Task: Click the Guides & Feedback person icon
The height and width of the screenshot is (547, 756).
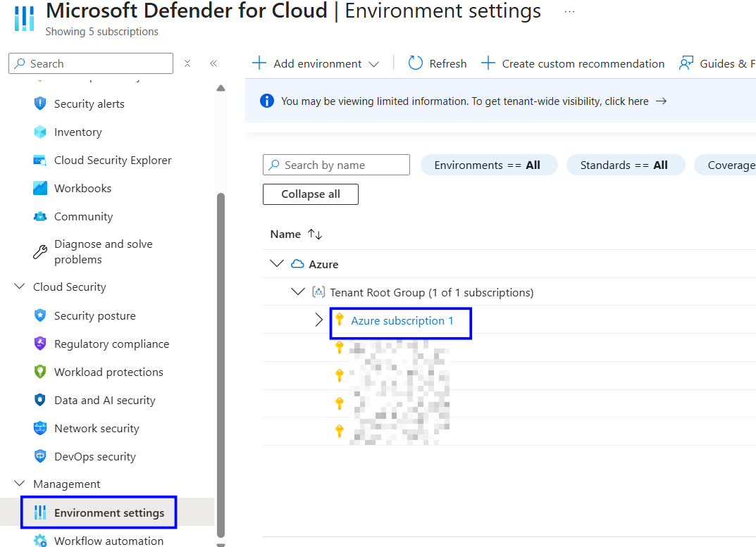Action: (x=686, y=63)
